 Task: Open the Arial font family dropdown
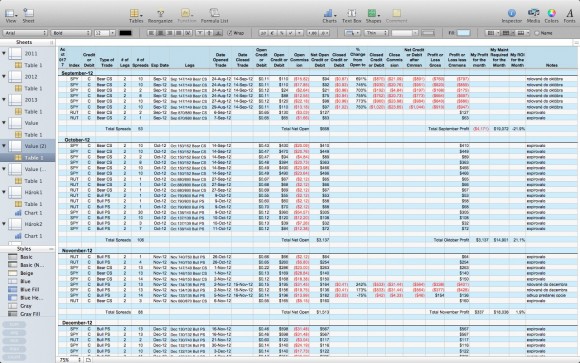point(26,33)
